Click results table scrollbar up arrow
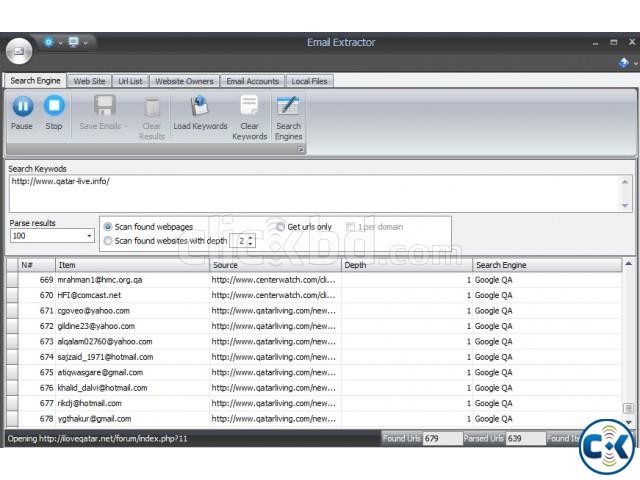The image size is (640, 480). click(629, 264)
